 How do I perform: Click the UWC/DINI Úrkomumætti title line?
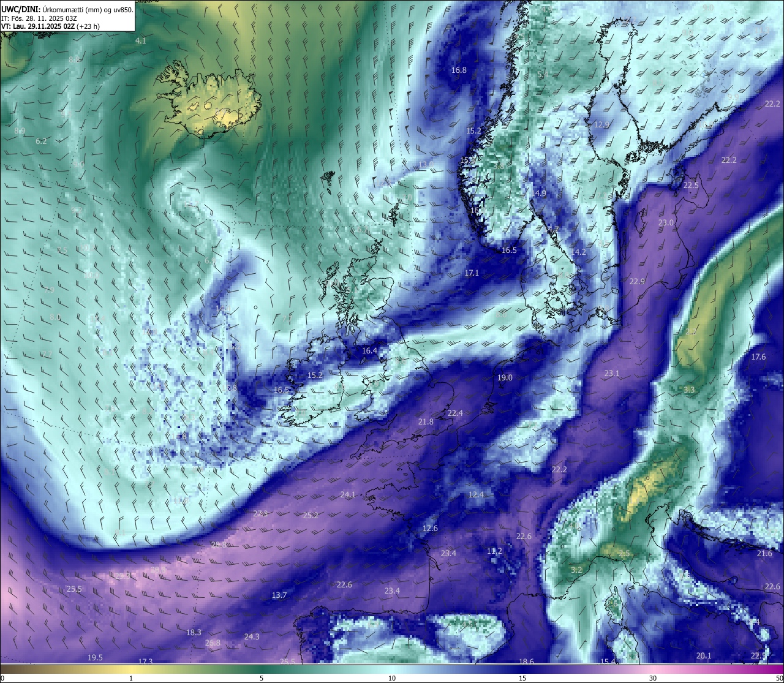pyautogui.click(x=67, y=10)
